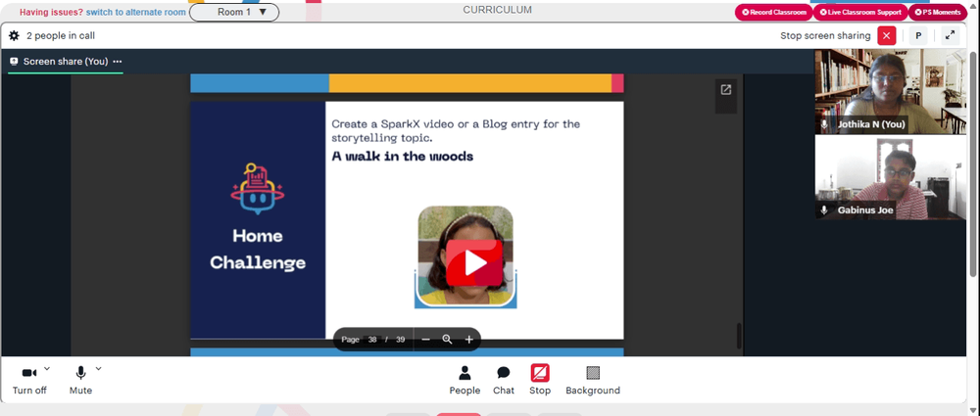Image resolution: width=980 pixels, height=416 pixels.
Task: Mute the microphone
Action: pos(80,381)
